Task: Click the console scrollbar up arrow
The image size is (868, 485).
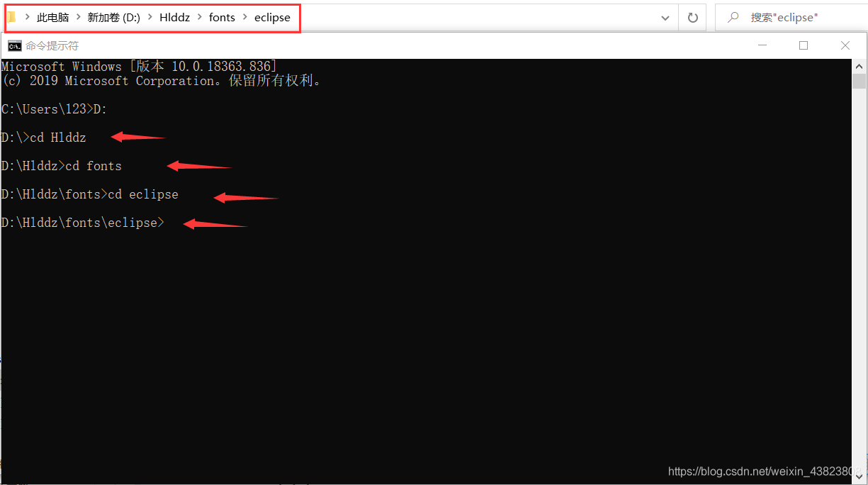Action: [x=859, y=65]
